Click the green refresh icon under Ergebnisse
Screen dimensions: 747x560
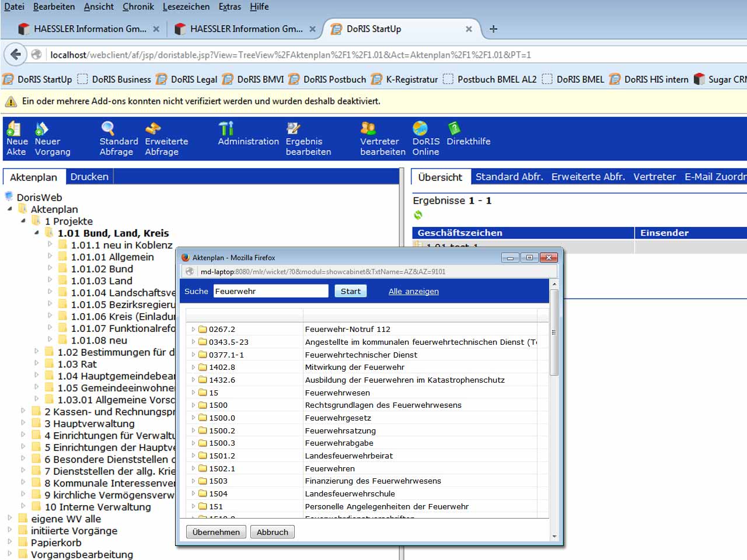pyautogui.click(x=418, y=215)
